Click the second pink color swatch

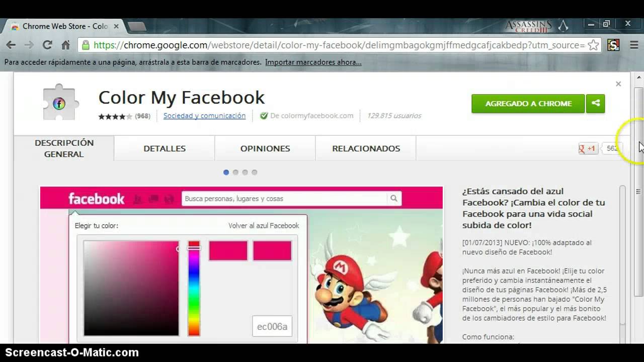(272, 250)
